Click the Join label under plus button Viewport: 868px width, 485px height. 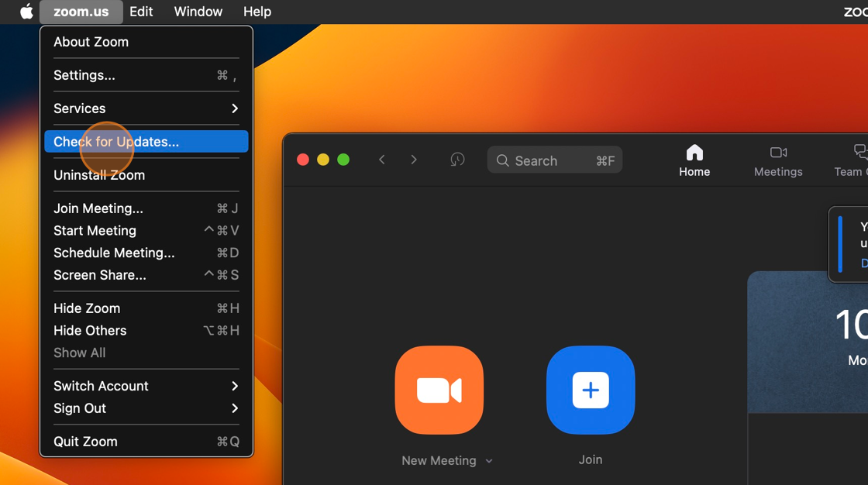pos(591,459)
